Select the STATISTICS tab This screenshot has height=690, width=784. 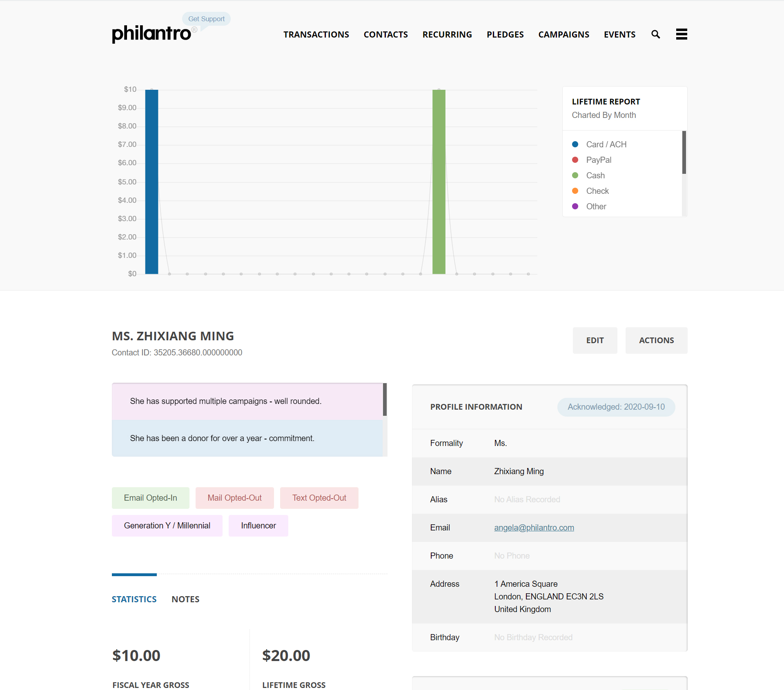tap(135, 599)
